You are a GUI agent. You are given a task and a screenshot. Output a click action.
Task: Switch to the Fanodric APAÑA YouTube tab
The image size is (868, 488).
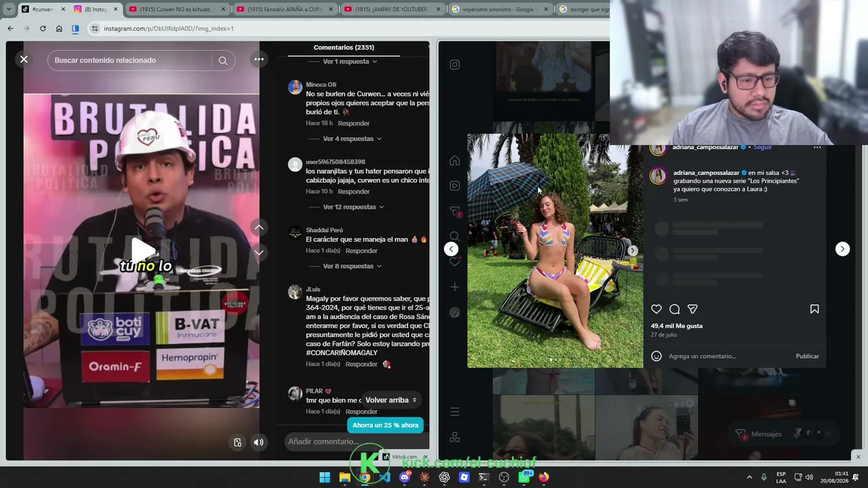[x=285, y=9]
